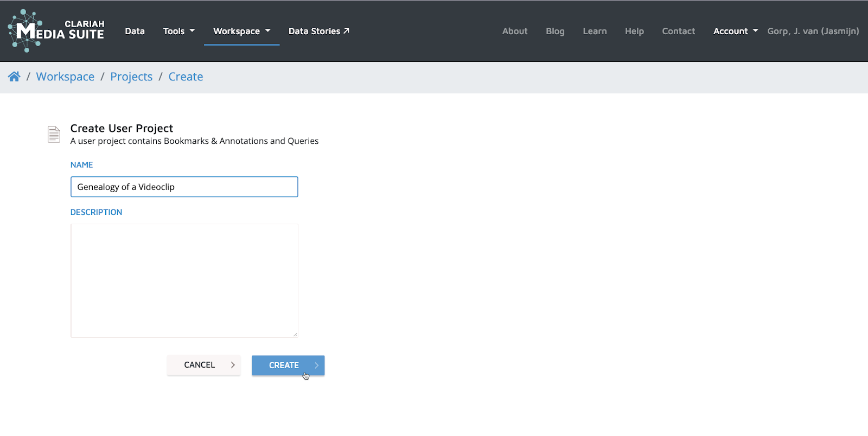Open the Blog page
This screenshot has height=436, width=868.
(x=555, y=31)
